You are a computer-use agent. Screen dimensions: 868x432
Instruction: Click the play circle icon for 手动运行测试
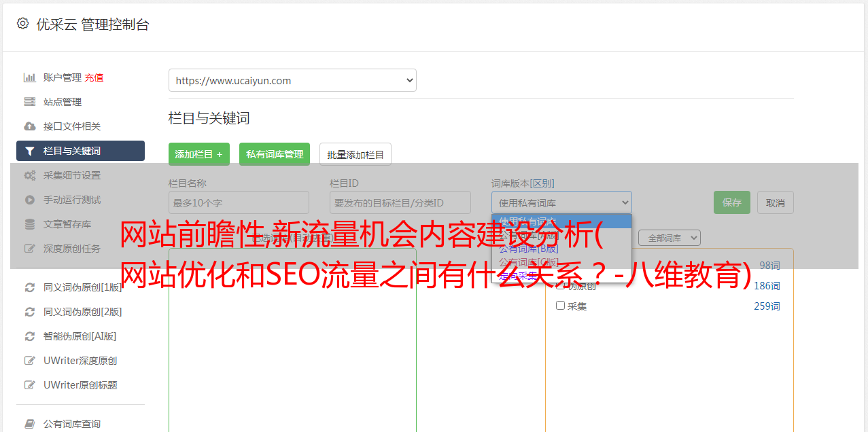coord(29,200)
